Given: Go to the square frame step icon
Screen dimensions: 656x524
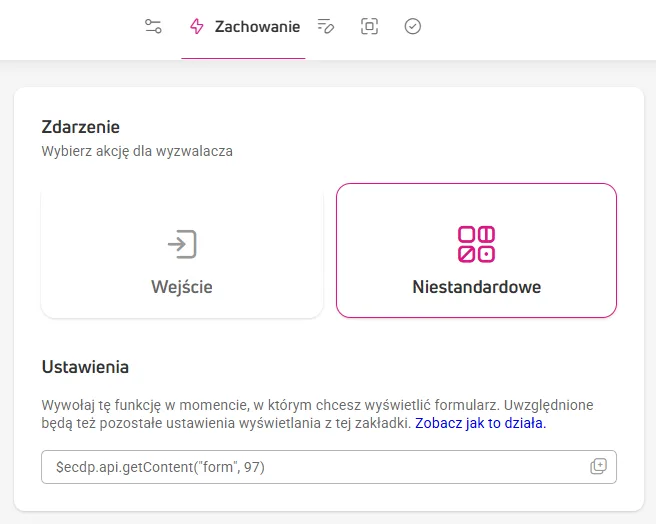Looking at the screenshot, I should [x=369, y=26].
